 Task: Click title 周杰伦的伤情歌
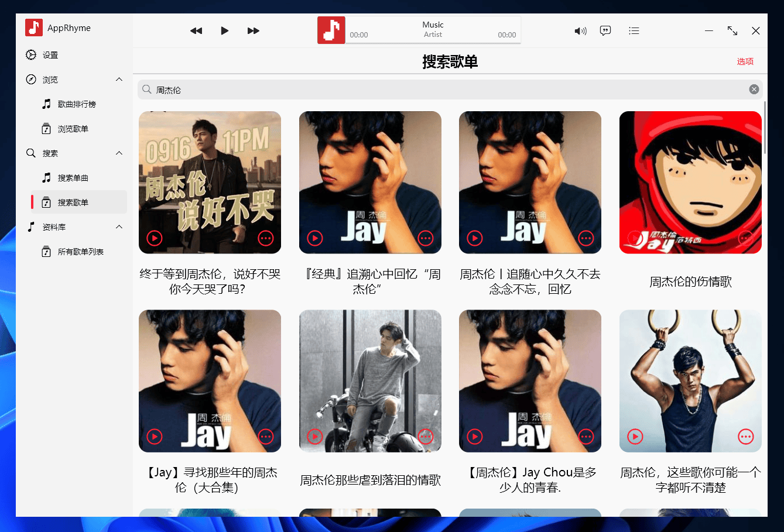click(690, 282)
